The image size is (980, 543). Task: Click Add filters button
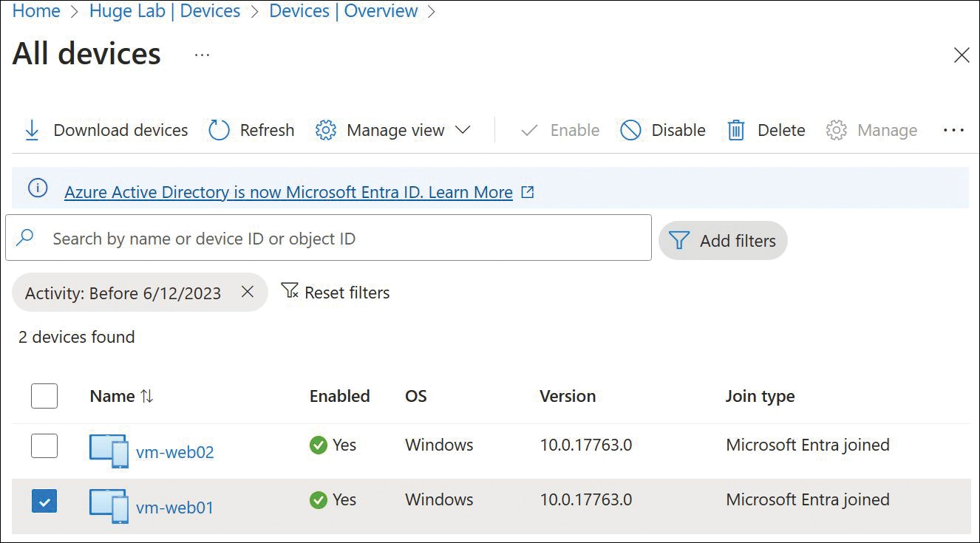pos(723,241)
